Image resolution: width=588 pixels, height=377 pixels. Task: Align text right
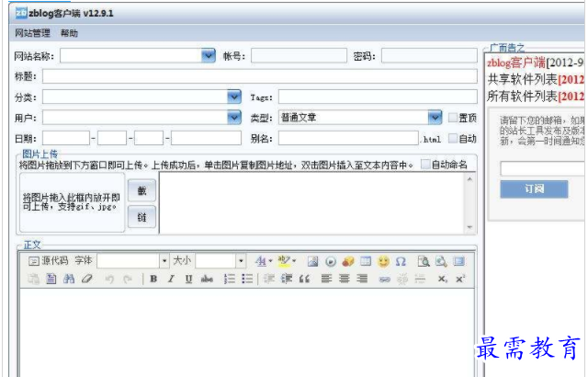362,279
